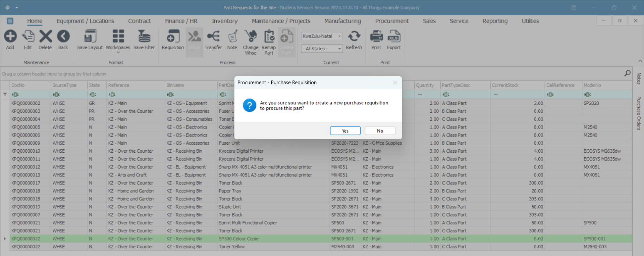Click the Add record icon
The height and width of the screenshot is (256, 644).
(10, 36)
